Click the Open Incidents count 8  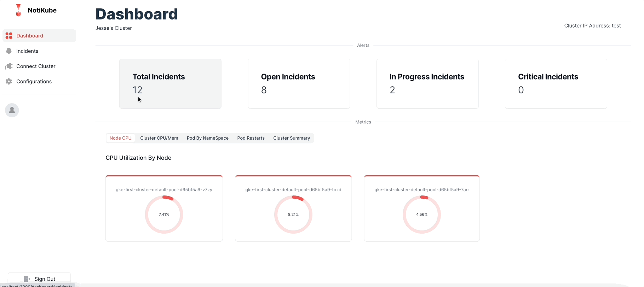pos(264,90)
